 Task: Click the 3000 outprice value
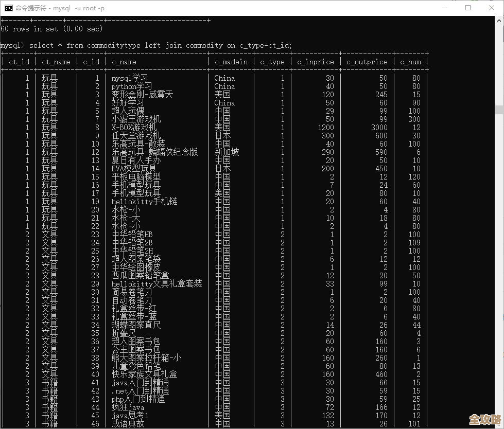pos(379,128)
